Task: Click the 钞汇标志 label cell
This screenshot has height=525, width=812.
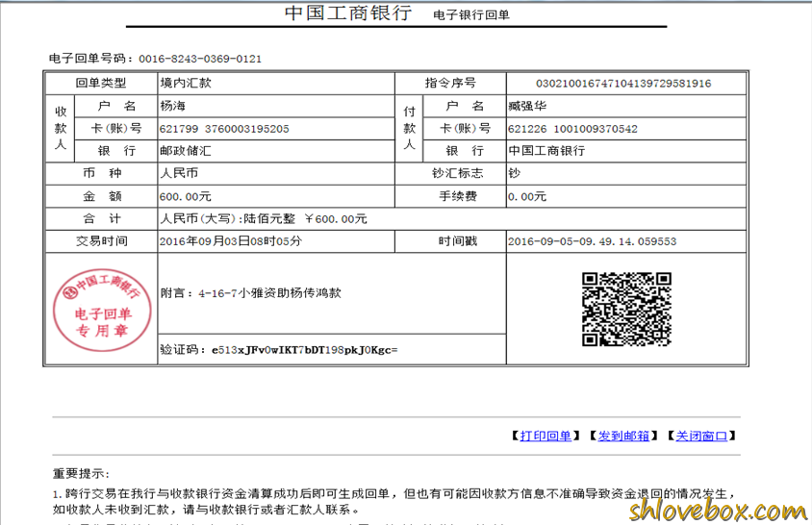Action: tap(450, 173)
